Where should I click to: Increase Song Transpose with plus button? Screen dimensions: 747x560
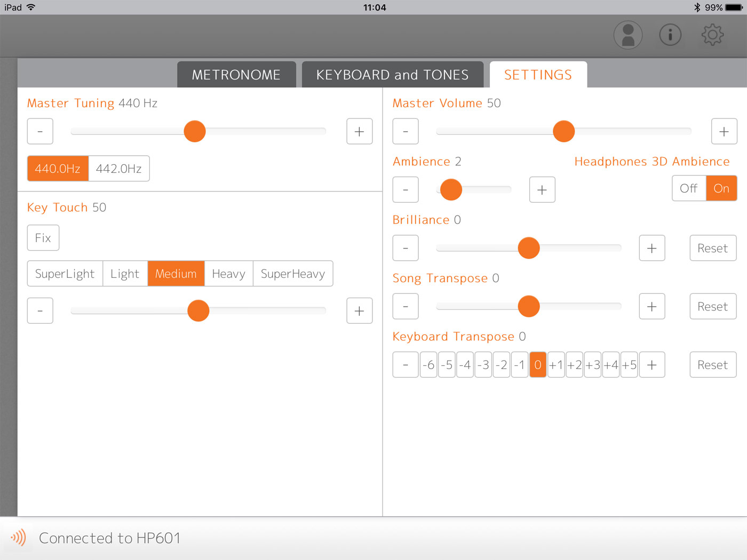tap(652, 306)
